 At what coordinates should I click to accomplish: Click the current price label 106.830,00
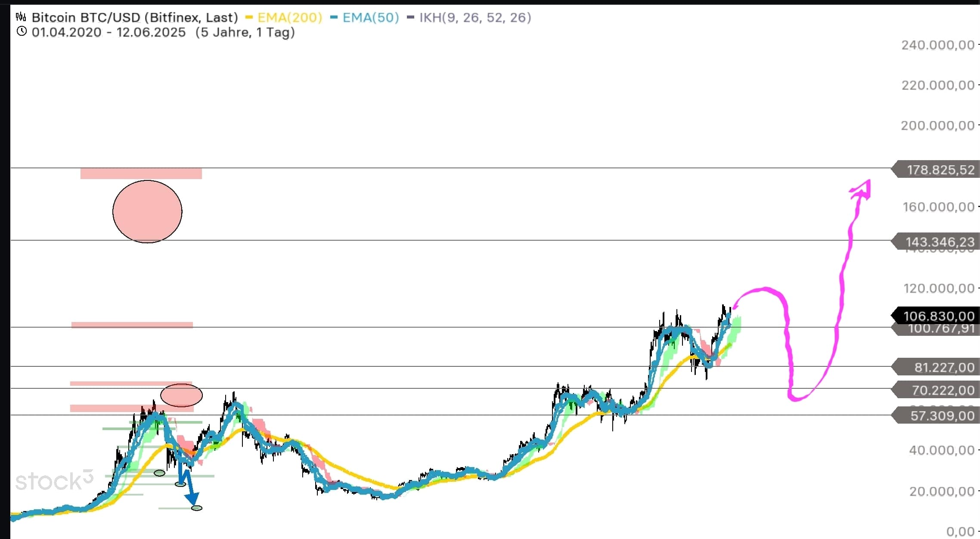tap(938, 316)
